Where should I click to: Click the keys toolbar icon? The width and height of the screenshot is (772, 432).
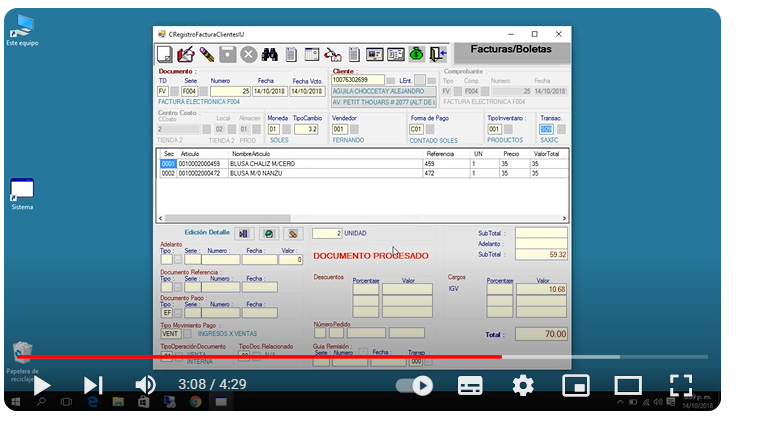point(333,54)
